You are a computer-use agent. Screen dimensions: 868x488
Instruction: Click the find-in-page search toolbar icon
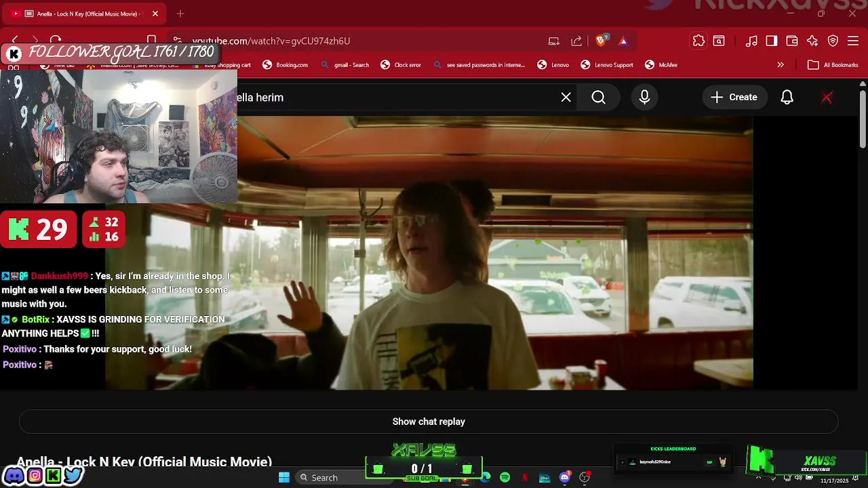pos(719,41)
